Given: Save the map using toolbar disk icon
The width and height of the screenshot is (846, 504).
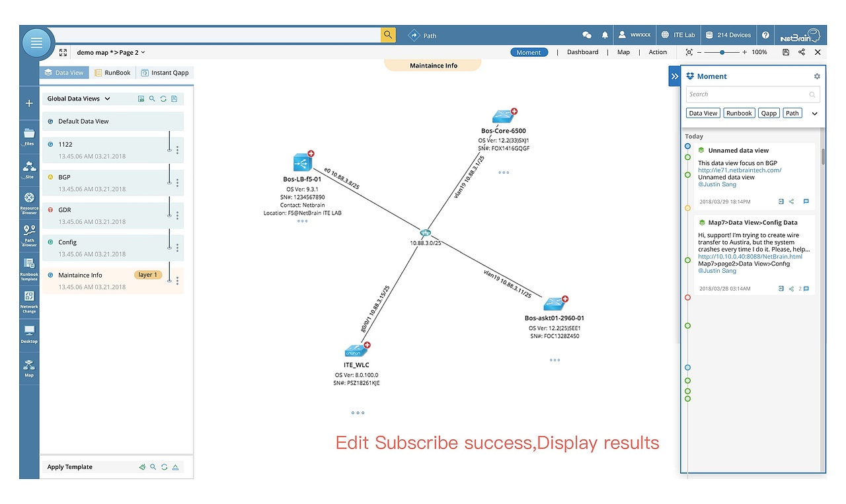Looking at the screenshot, I should (785, 52).
